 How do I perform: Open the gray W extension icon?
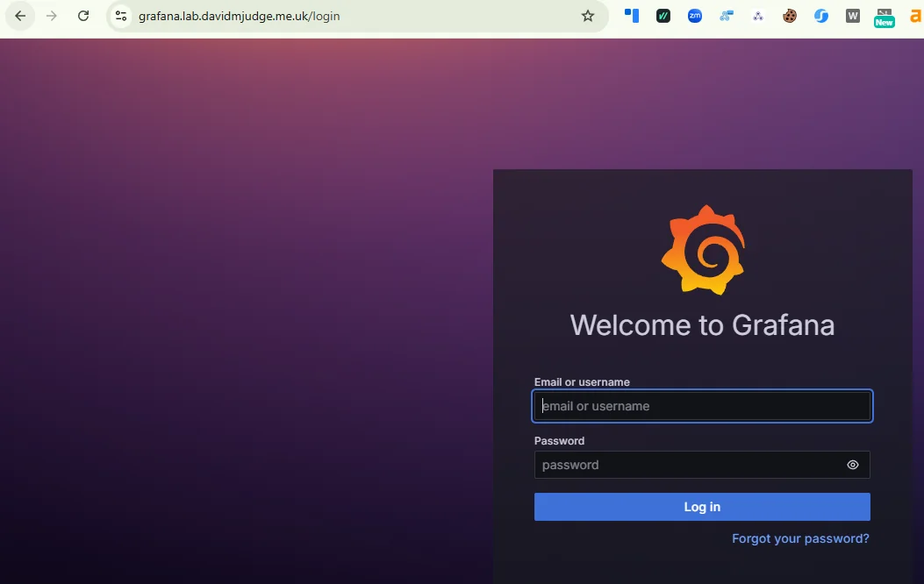pos(853,16)
